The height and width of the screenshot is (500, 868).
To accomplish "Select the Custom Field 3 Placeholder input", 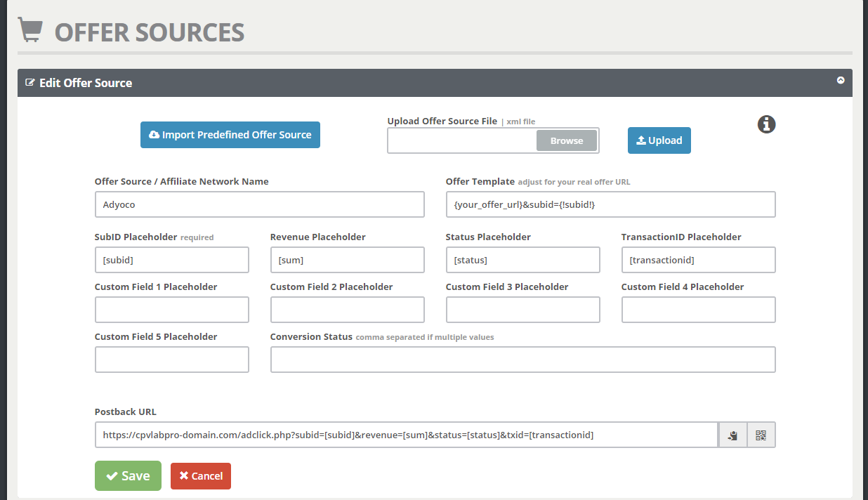I will point(522,310).
